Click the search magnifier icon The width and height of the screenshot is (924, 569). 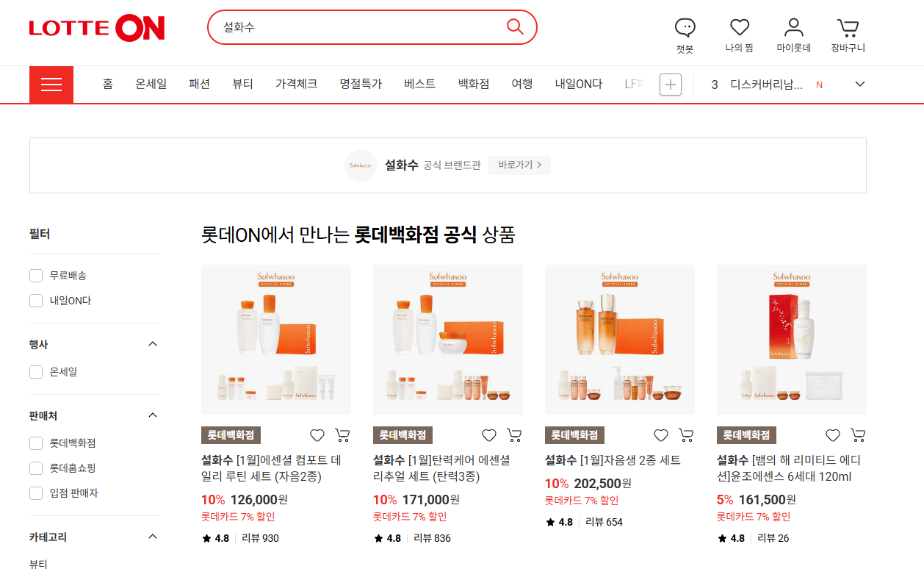pos(515,27)
